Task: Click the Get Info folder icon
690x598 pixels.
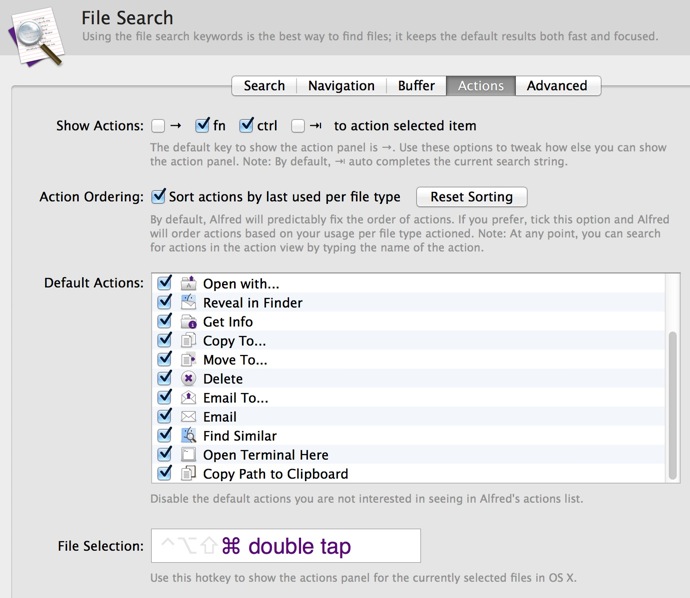Action: [x=188, y=321]
